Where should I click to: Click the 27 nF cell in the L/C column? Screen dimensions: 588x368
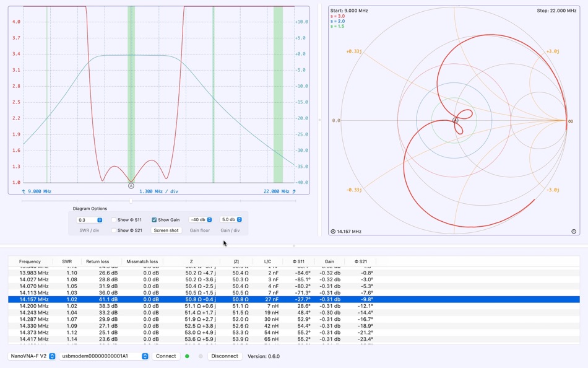coord(272,299)
